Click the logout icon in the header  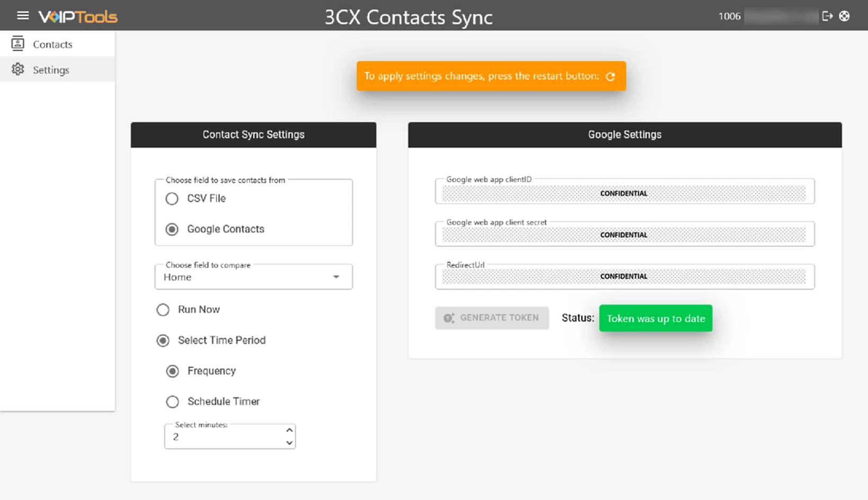pos(827,16)
